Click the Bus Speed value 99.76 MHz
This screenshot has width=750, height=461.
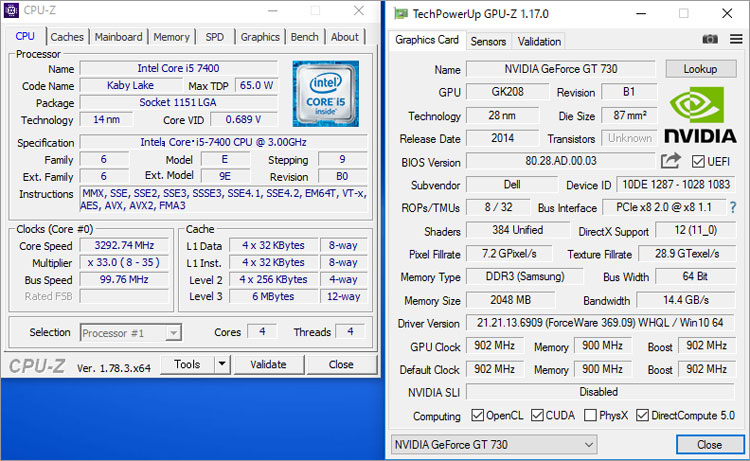(x=124, y=279)
